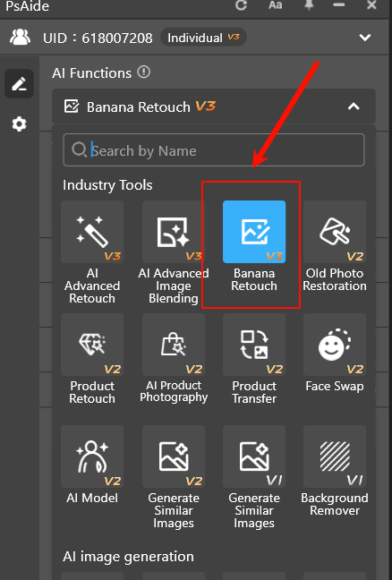Screen dimensions: 392x580
Task: Click the magnifier icon in the search box
Action: click(x=79, y=150)
